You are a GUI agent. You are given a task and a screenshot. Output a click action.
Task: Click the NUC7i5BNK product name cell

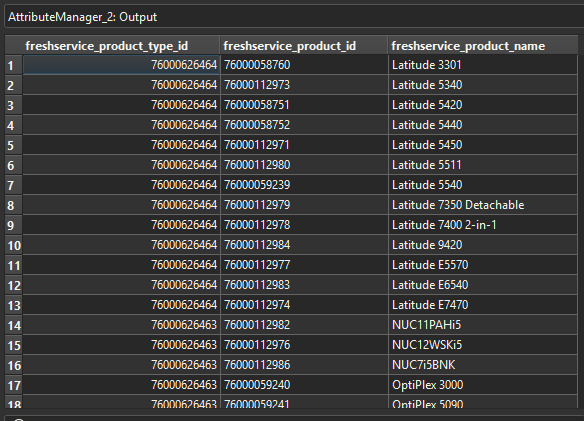(483, 365)
